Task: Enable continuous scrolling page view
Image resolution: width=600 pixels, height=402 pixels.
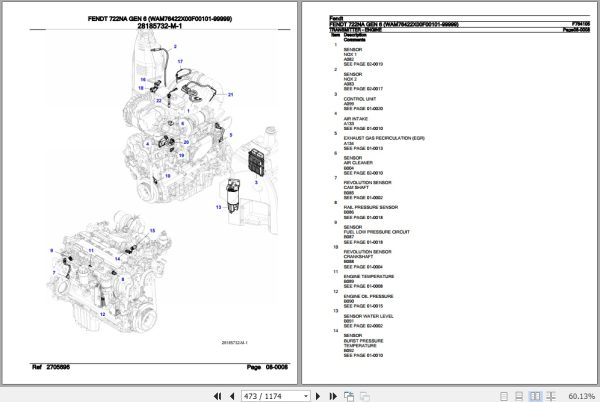Action: point(519,396)
